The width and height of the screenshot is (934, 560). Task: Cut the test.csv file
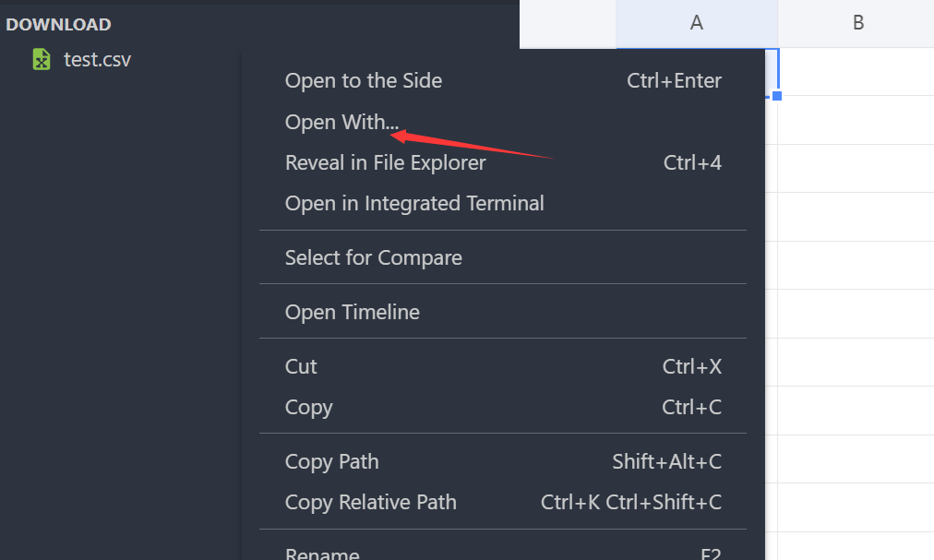301,365
